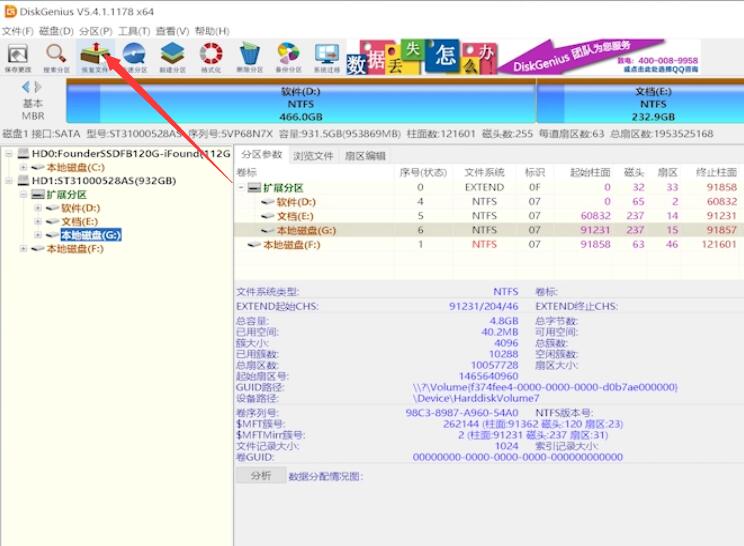The height and width of the screenshot is (546, 744).
Task: Select 文档(E:) row in partition table
Action: tap(487, 216)
